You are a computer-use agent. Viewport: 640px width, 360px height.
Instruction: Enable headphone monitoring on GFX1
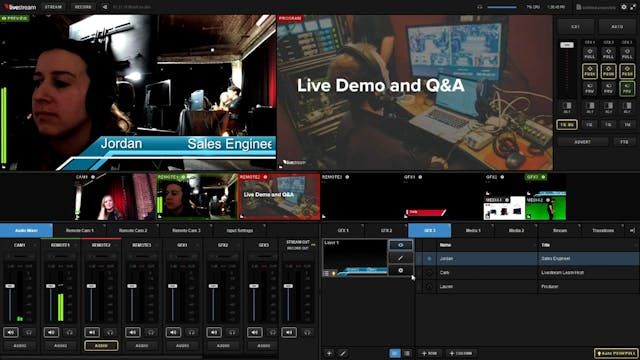(191, 332)
